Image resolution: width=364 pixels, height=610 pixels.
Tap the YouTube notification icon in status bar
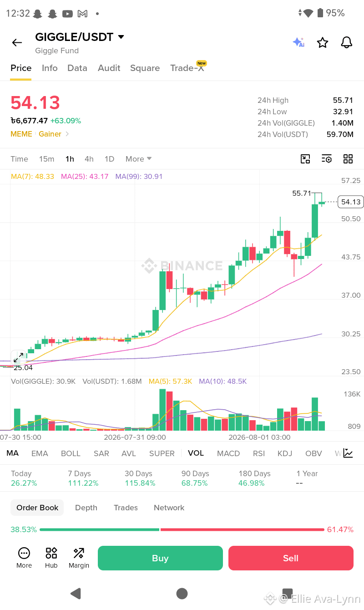coord(67,14)
